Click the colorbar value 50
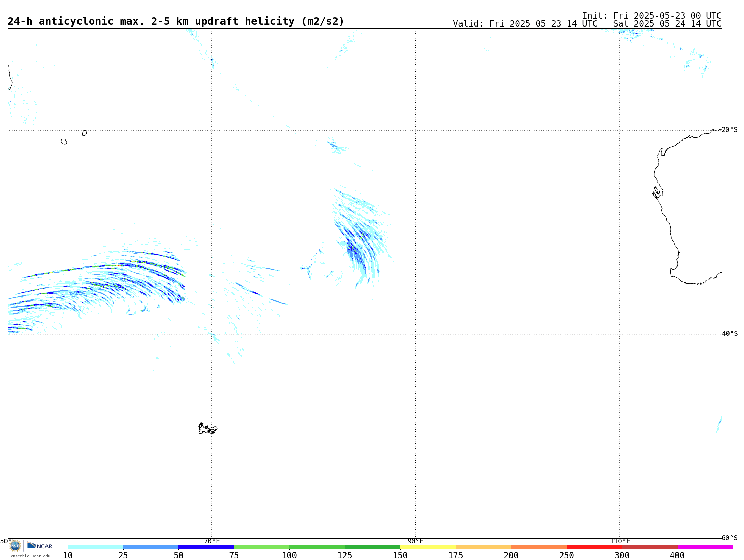744x560 pixels. point(178,555)
